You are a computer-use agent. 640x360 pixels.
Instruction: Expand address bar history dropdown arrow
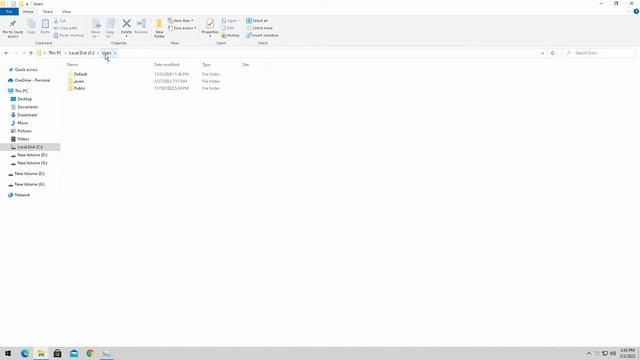point(542,53)
